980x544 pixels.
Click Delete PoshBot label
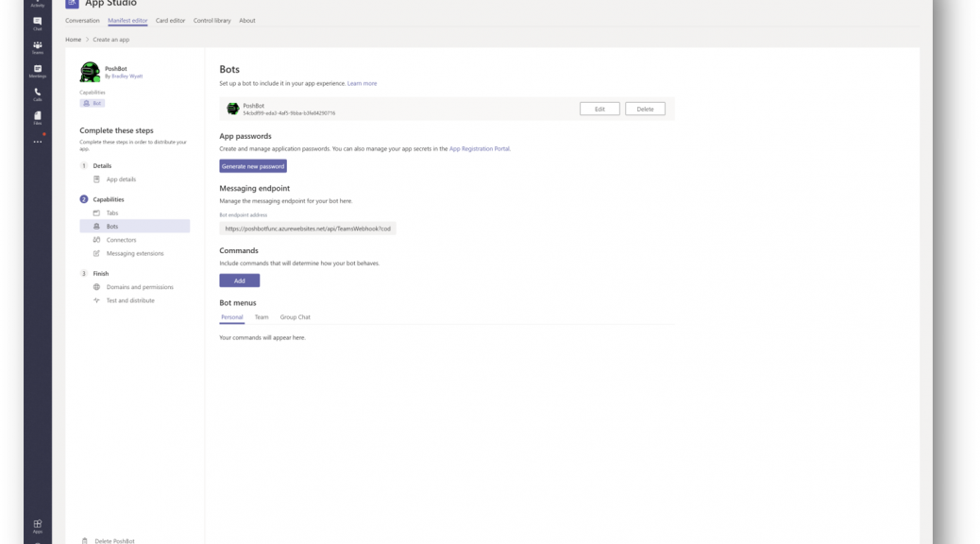[x=114, y=541]
